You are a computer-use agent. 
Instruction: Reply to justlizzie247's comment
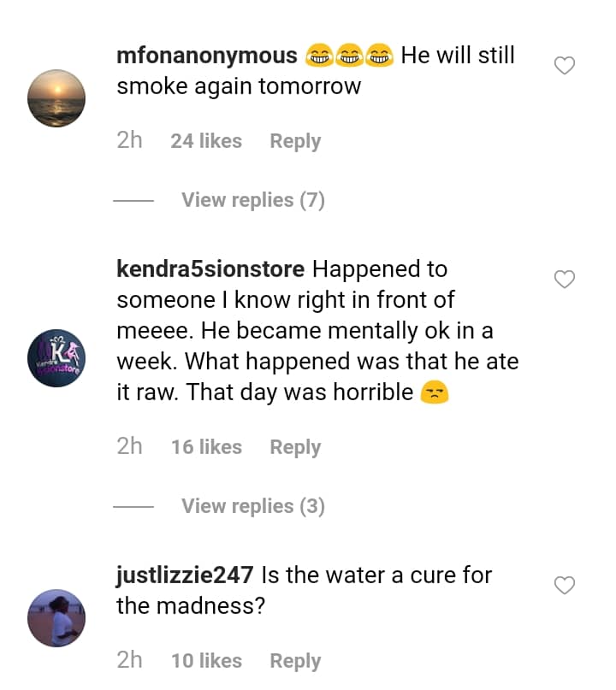click(295, 661)
